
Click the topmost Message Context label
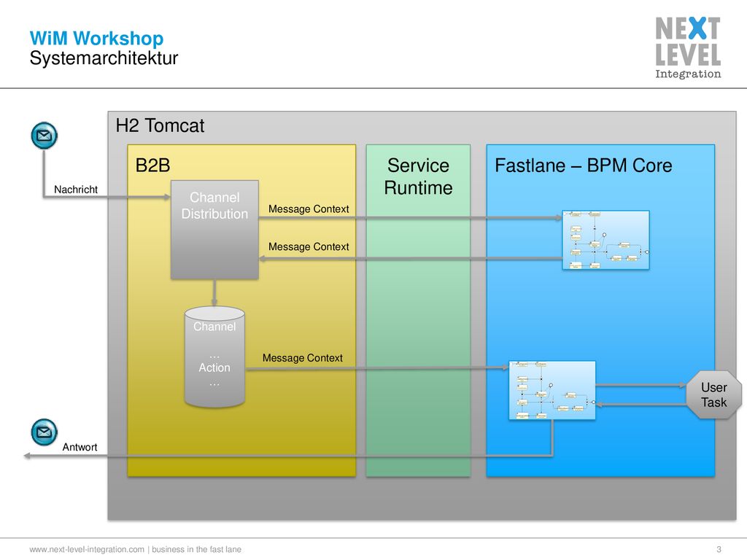(x=309, y=209)
